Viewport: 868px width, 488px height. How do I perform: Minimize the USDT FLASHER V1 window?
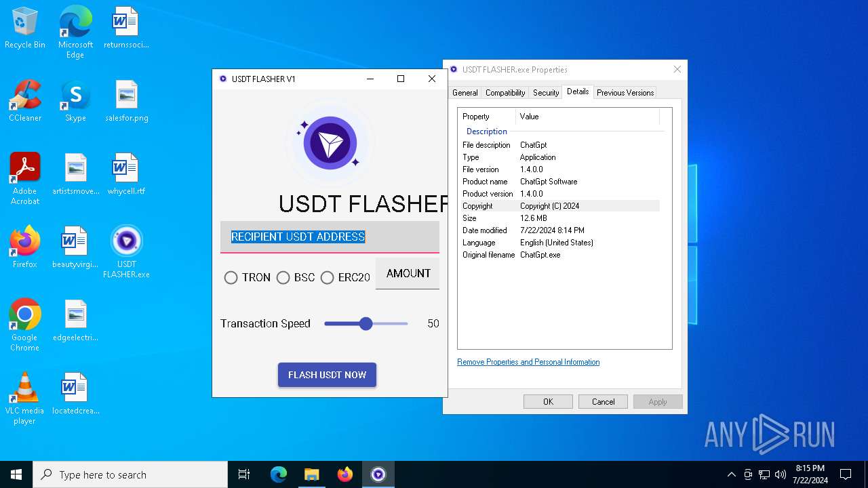(370, 79)
